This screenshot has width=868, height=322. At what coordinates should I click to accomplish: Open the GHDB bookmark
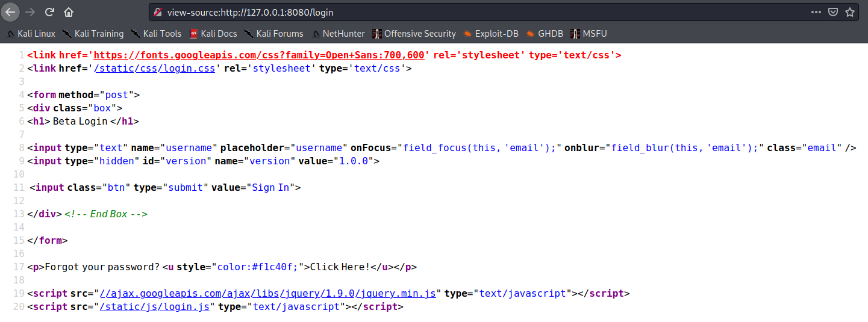543,34
